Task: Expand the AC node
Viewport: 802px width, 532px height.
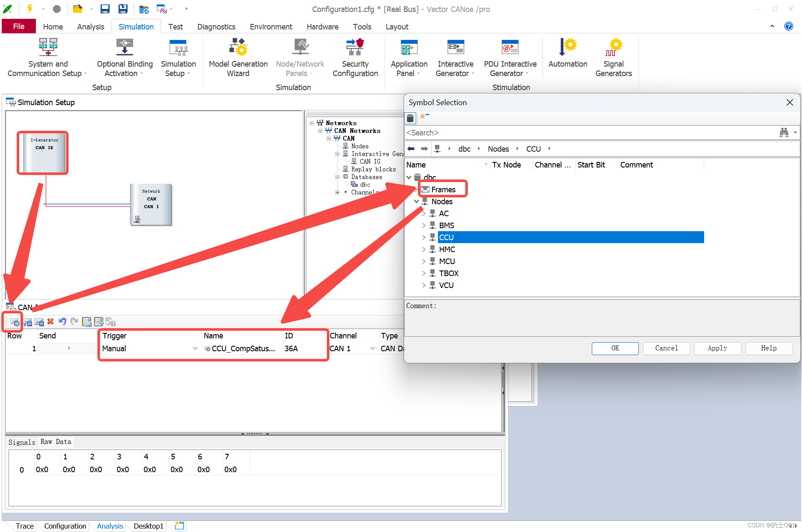Action: tap(424, 213)
